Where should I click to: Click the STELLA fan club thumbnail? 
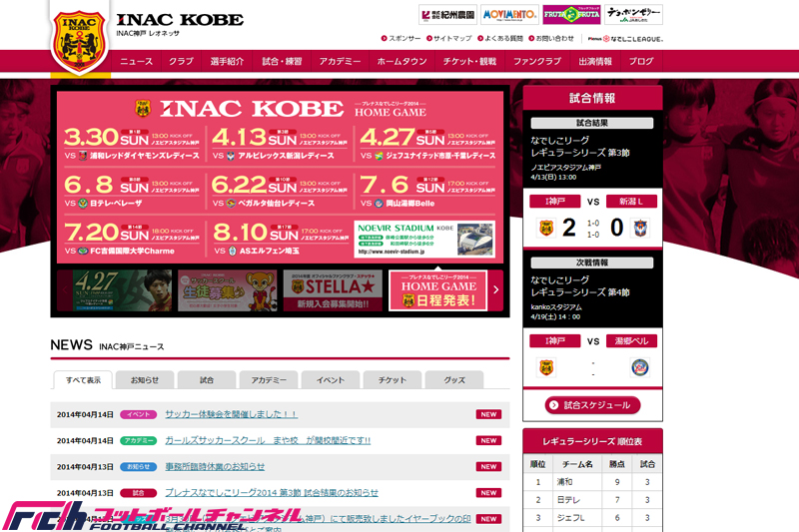(333, 290)
